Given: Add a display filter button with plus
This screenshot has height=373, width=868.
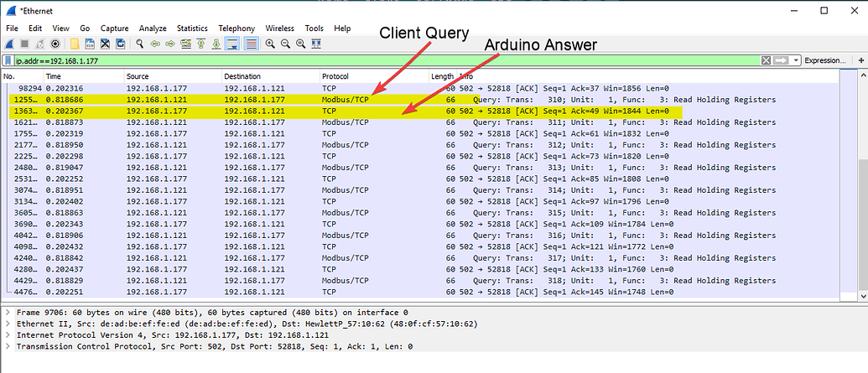Looking at the screenshot, I should (860, 60).
